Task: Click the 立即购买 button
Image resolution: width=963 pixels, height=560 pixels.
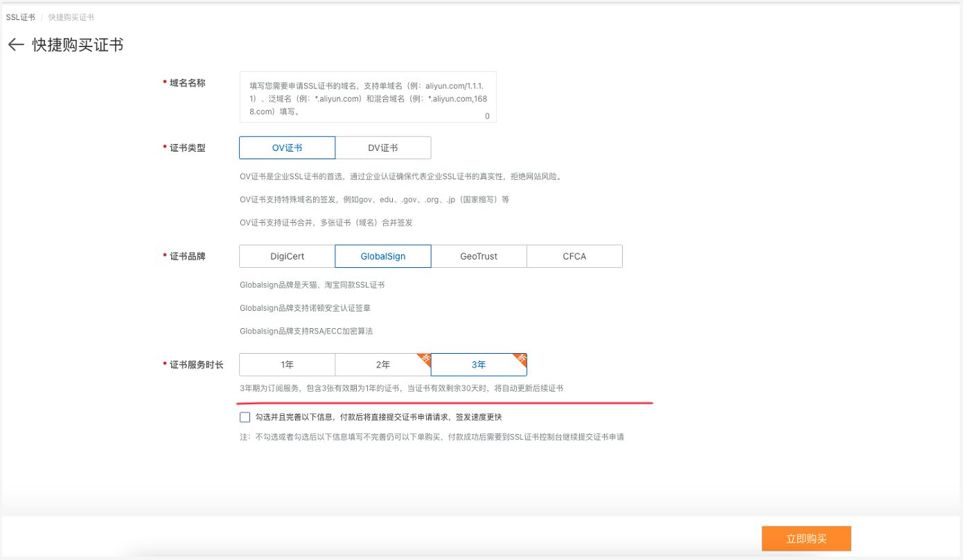Action: 806,539
